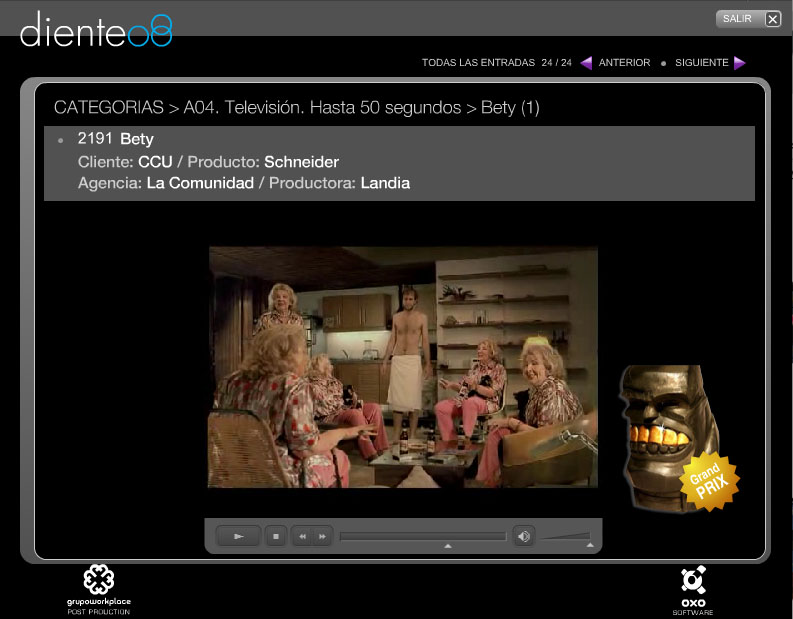Open A04. Televisión. Hasta 50 segundos breadcrumb
The width and height of the screenshot is (793, 619).
click(x=322, y=107)
